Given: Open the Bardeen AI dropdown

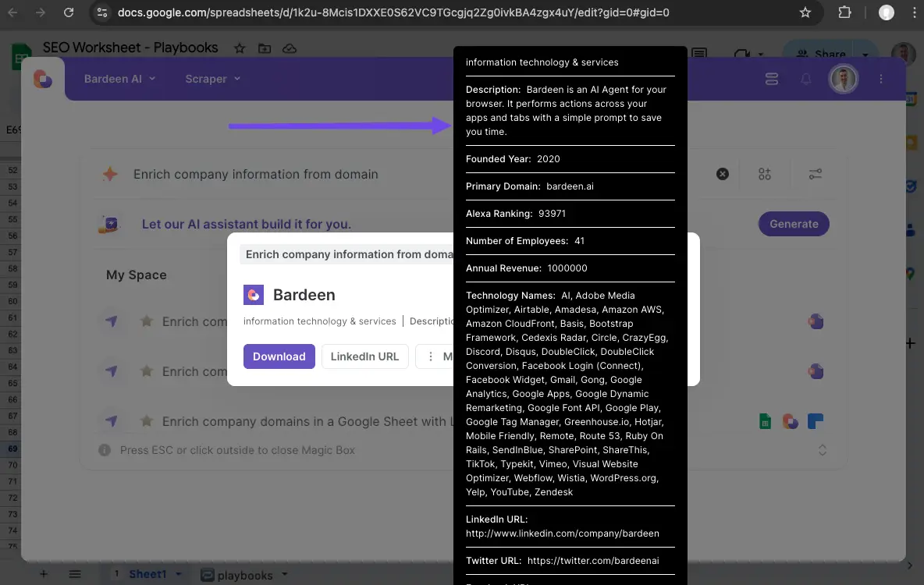Looking at the screenshot, I should pyautogui.click(x=119, y=79).
